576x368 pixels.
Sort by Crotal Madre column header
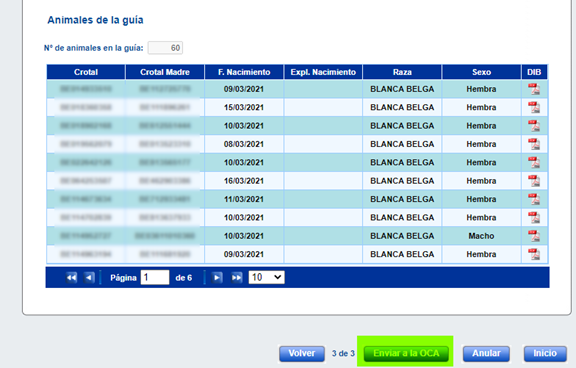pos(165,72)
